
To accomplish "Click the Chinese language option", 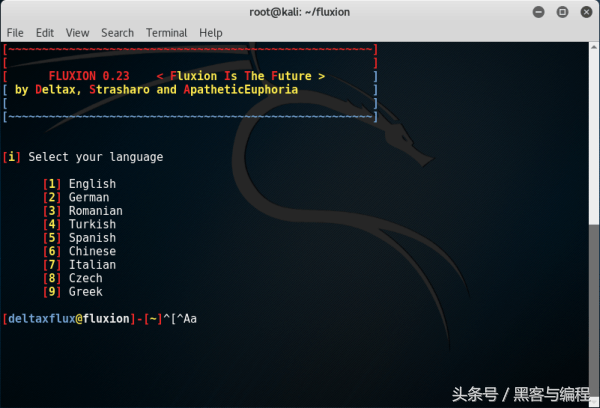I will tap(80, 251).
